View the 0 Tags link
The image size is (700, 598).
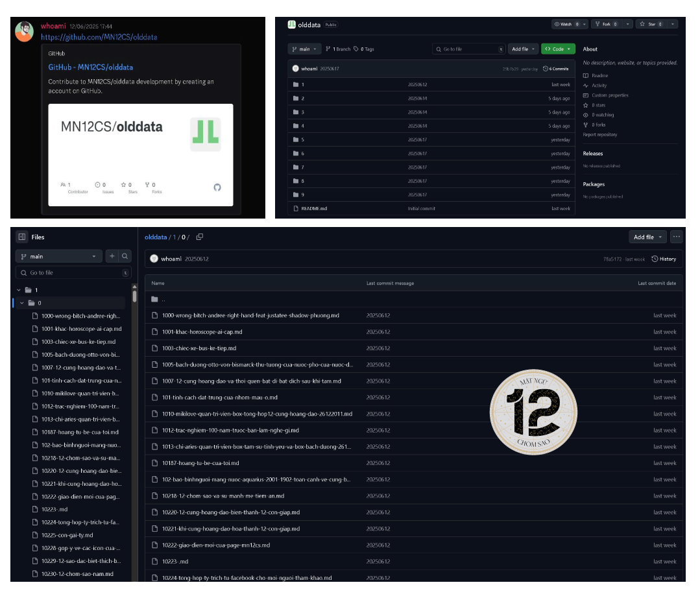[x=364, y=49]
